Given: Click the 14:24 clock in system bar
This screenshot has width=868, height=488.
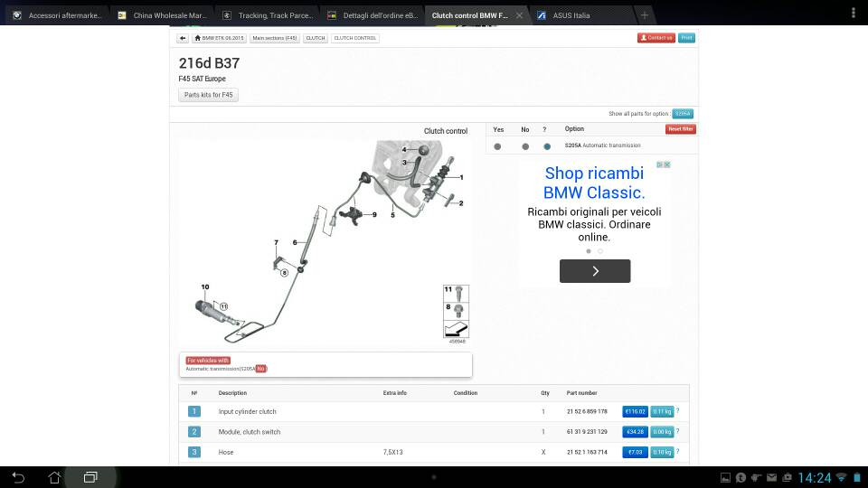Looking at the screenshot, I should 815,478.
